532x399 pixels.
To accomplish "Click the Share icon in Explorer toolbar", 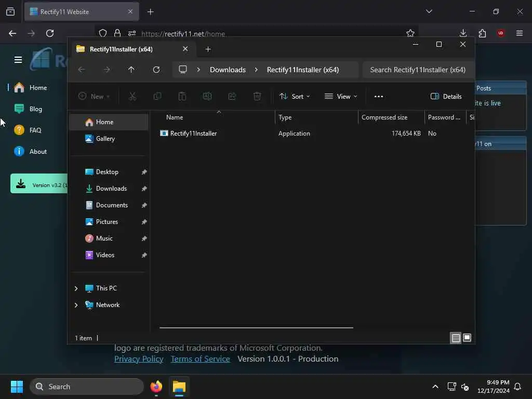I will 232,96.
